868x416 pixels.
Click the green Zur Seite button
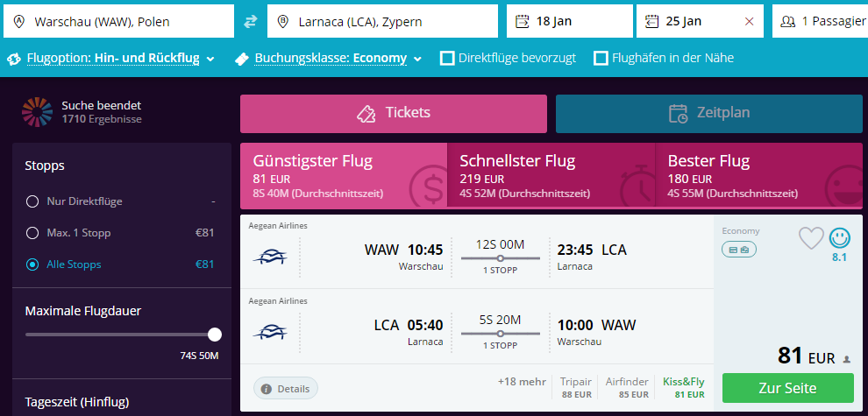787,388
